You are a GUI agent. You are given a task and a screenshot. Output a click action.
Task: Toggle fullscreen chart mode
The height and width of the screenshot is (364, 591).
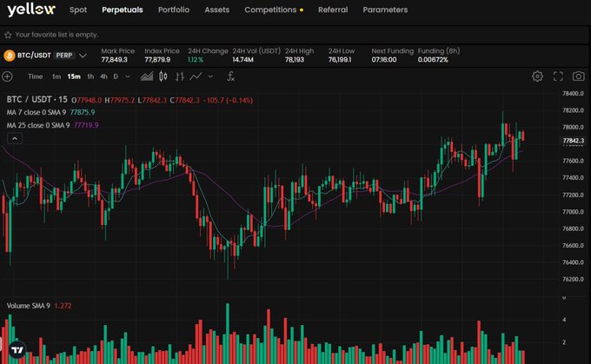(x=558, y=76)
